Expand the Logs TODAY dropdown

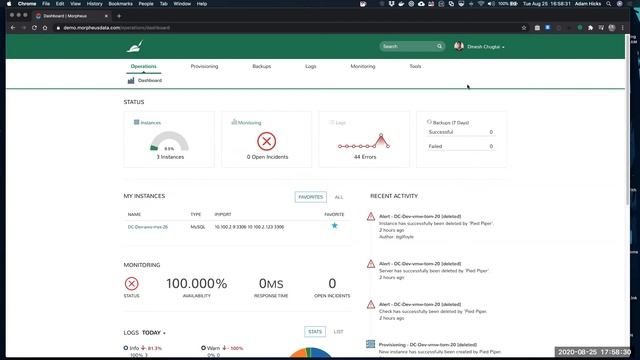(x=153, y=333)
